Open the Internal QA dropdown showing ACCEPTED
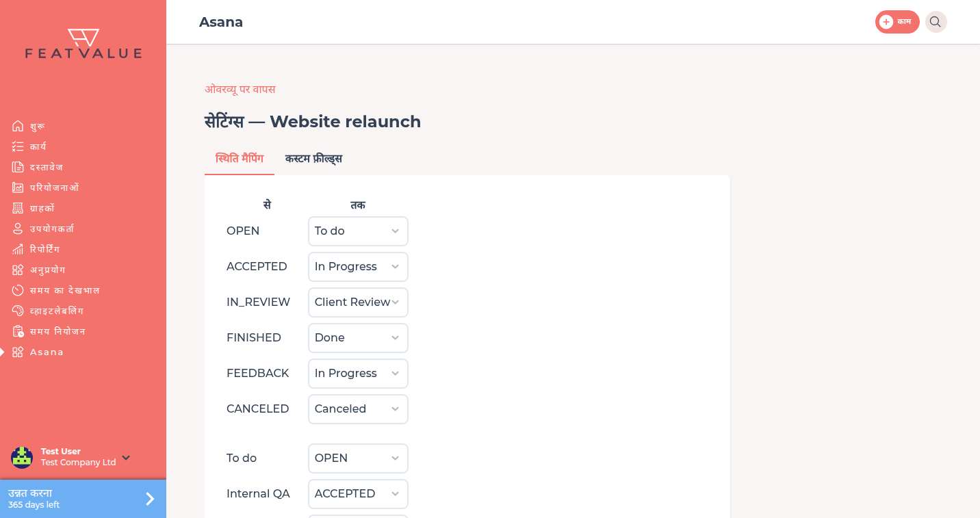Screen dimensions: 980x518 [x=358, y=494]
